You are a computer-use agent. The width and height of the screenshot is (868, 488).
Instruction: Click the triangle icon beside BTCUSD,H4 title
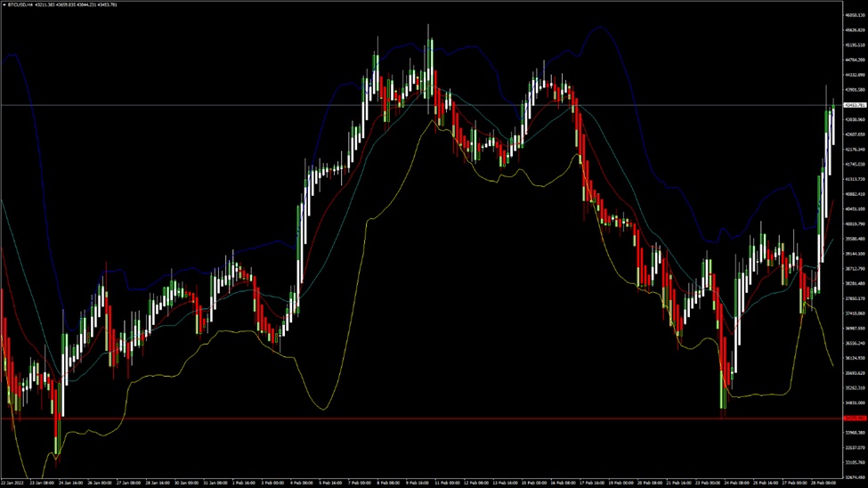tap(4, 4)
